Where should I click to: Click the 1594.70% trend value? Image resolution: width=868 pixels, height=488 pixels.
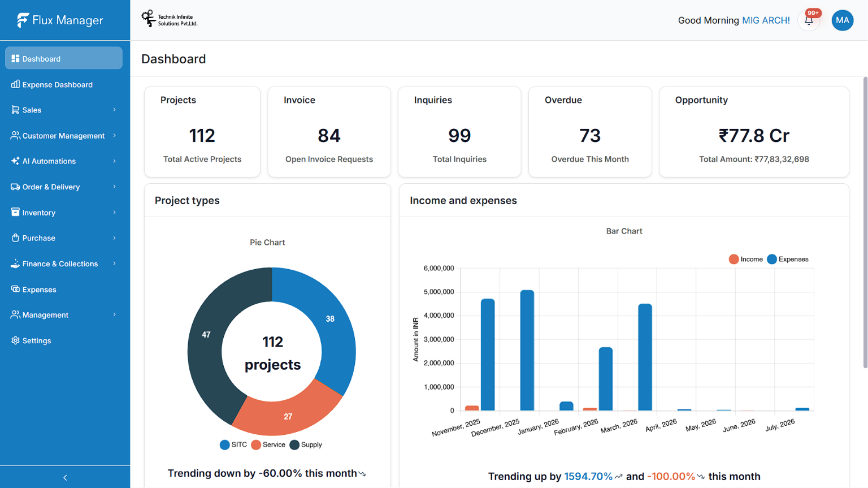click(588, 477)
